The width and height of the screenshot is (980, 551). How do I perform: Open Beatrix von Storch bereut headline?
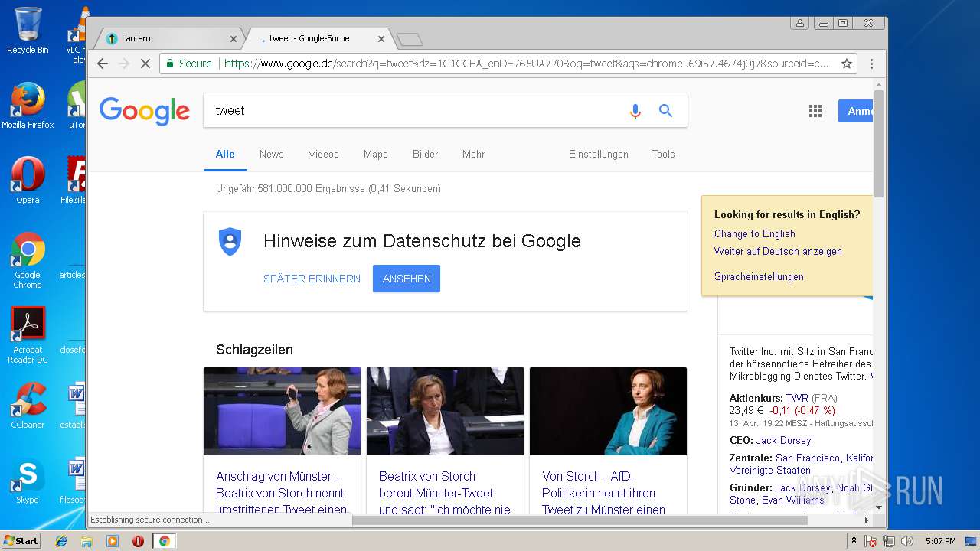coord(444,493)
